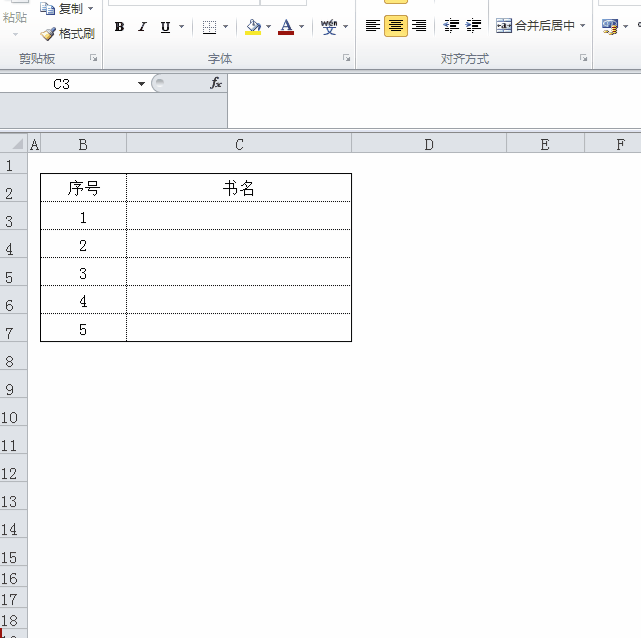Click the select all corner button
The height and width of the screenshot is (638, 641).
point(14,144)
